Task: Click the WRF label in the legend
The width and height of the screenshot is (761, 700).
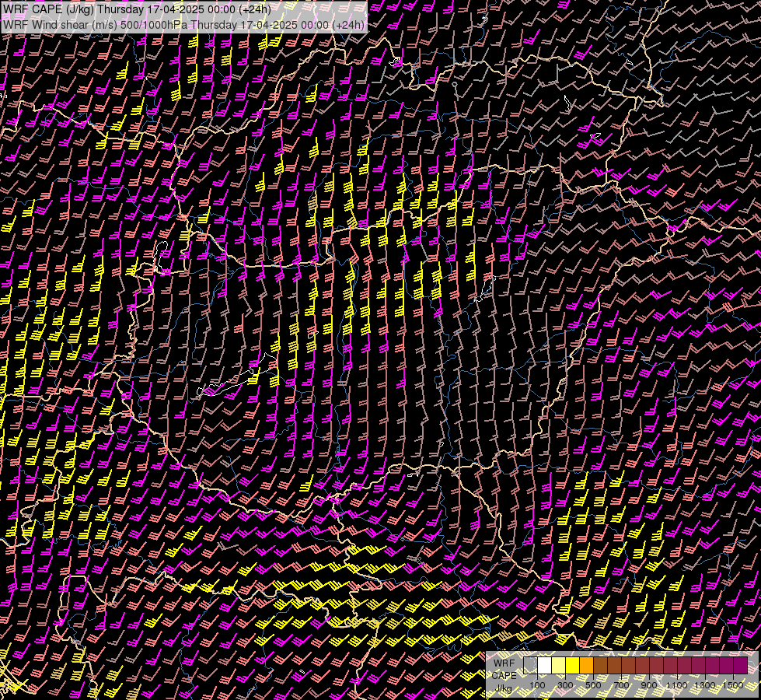Action: (504, 663)
